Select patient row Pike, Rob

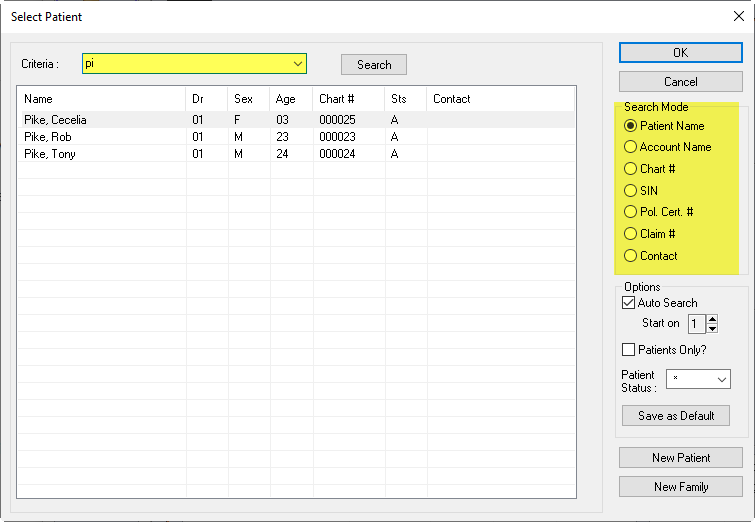tap(100, 137)
